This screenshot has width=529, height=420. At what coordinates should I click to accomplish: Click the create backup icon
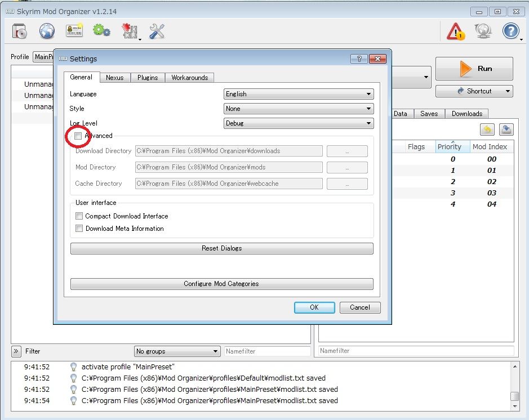(506, 129)
